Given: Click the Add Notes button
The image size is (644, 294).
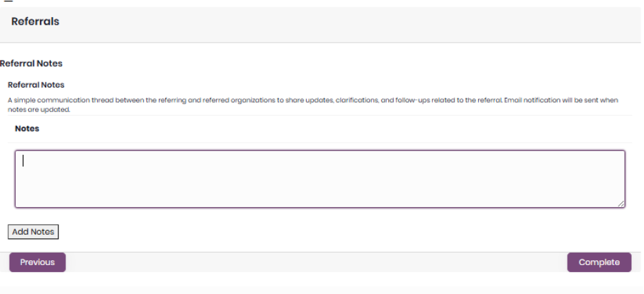Looking at the screenshot, I should (33, 232).
